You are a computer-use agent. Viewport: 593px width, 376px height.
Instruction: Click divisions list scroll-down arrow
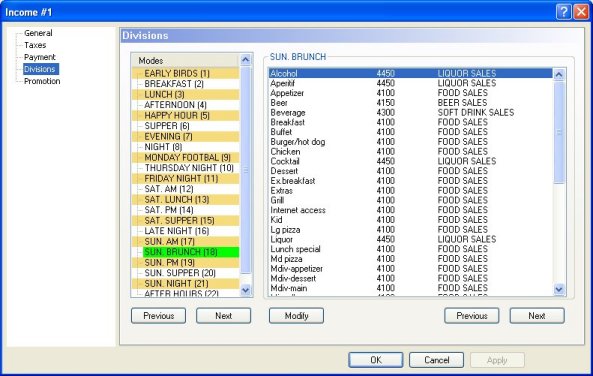[x=559, y=289]
